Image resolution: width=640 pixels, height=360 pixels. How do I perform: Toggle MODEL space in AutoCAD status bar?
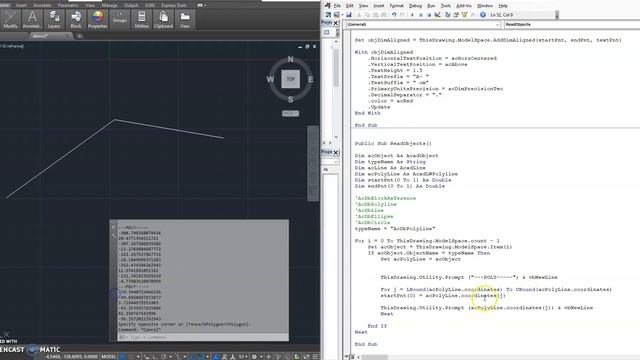109,356
